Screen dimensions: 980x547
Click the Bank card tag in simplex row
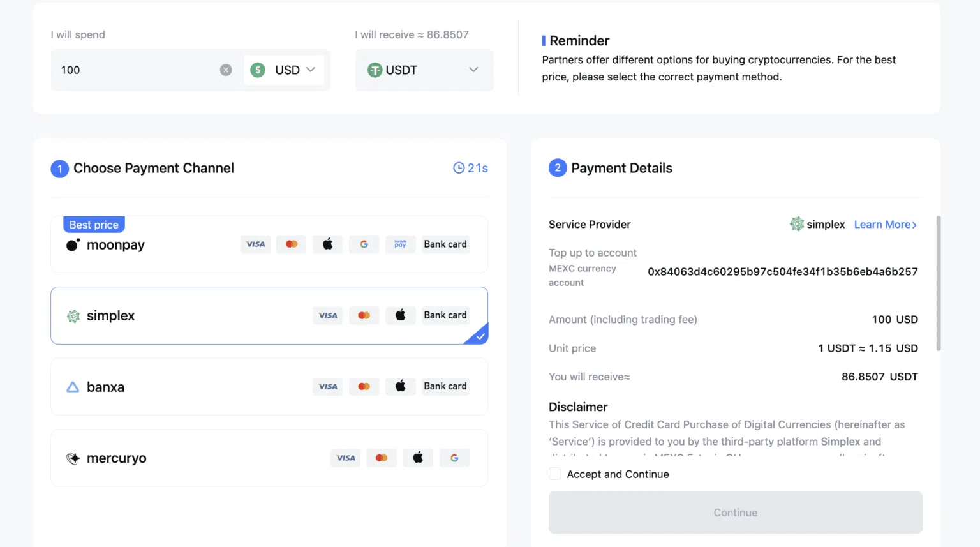[x=445, y=315]
